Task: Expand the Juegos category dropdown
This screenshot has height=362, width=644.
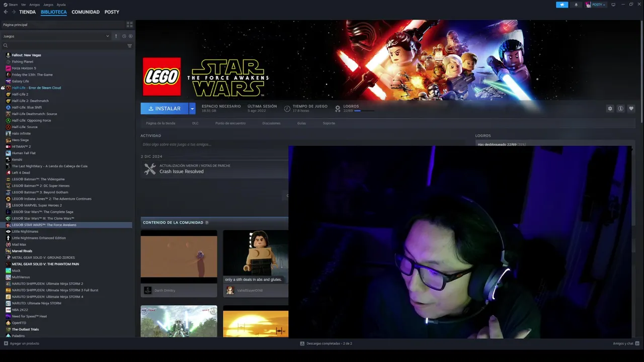Action: coord(56,36)
